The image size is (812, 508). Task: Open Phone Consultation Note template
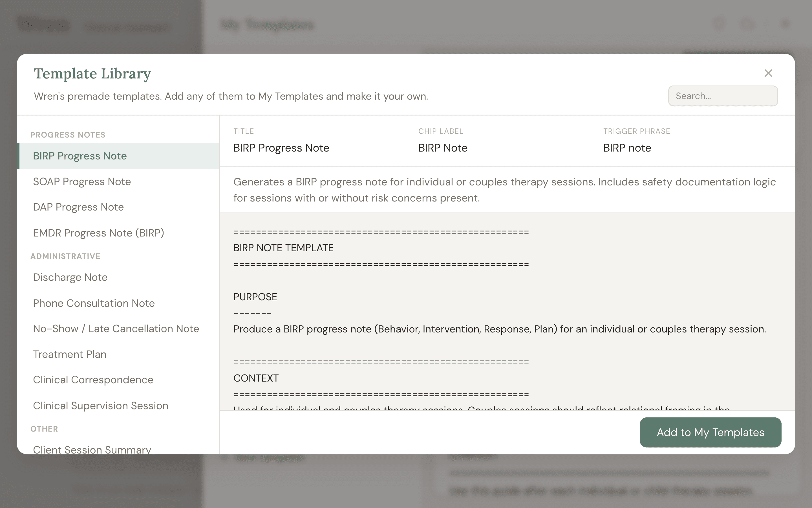tap(118, 303)
